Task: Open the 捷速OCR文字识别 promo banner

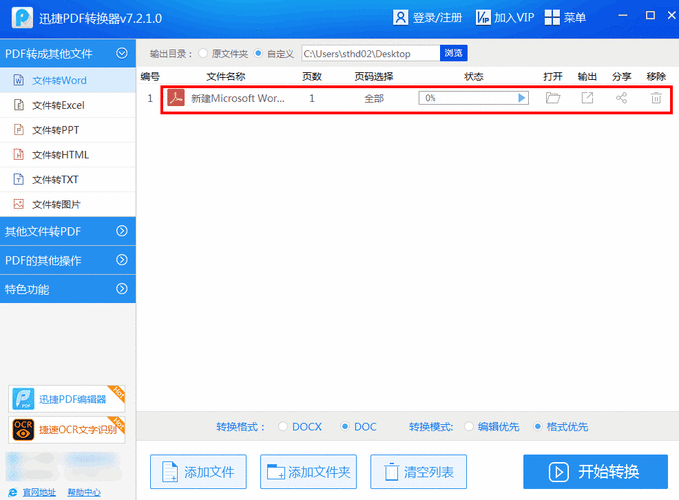Action: click(x=67, y=430)
